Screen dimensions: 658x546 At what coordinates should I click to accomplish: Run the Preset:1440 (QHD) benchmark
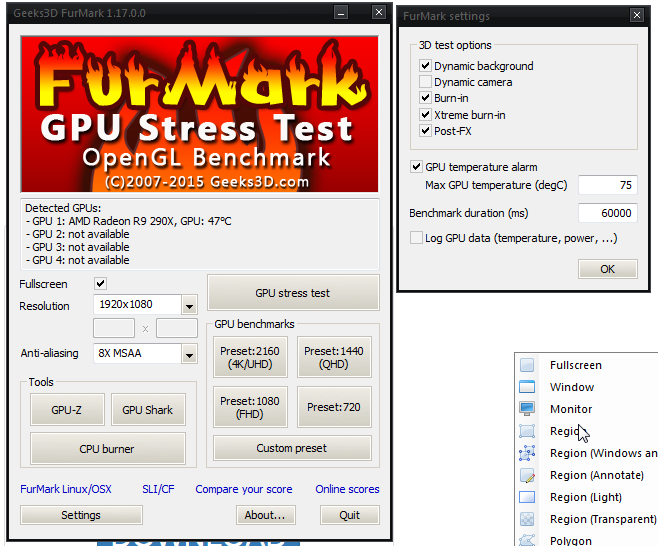334,358
